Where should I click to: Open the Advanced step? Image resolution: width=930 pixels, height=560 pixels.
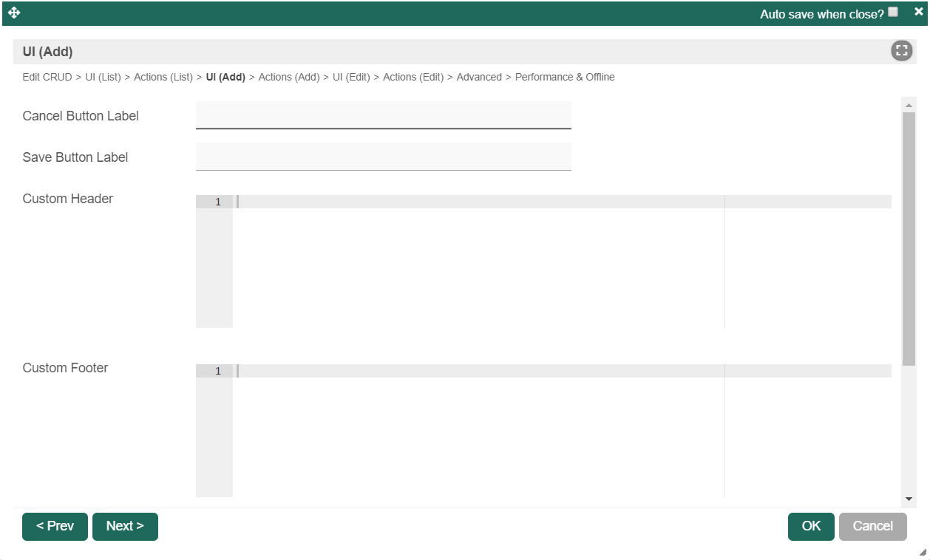coord(479,77)
